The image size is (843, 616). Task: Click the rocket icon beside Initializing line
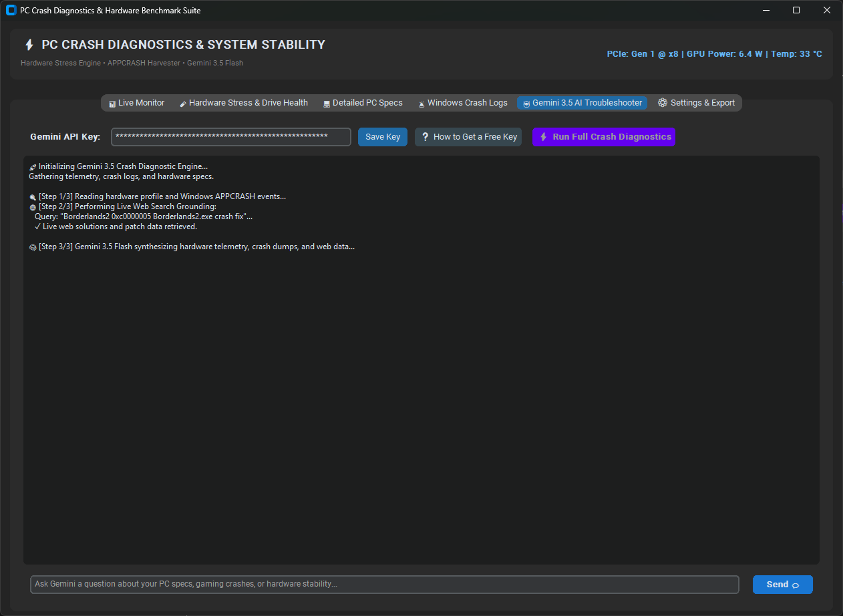coord(33,167)
